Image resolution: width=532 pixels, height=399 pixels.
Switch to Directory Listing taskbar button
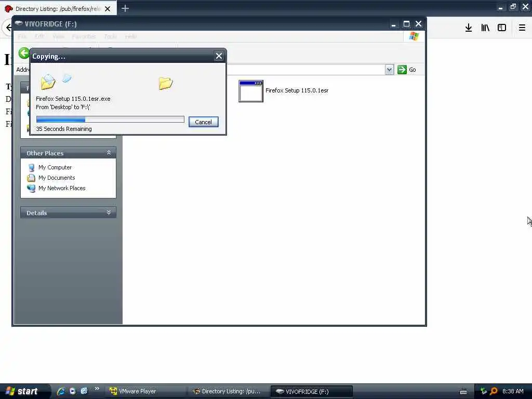coord(228,391)
